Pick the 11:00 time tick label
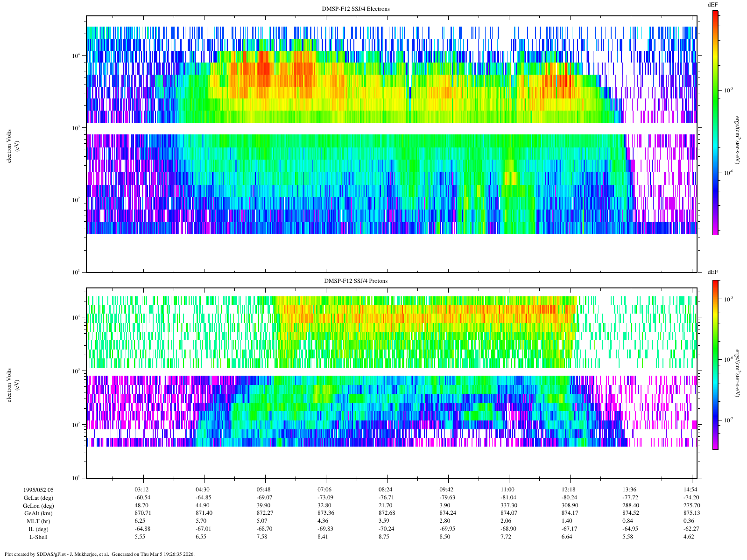 pyautogui.click(x=507, y=490)
